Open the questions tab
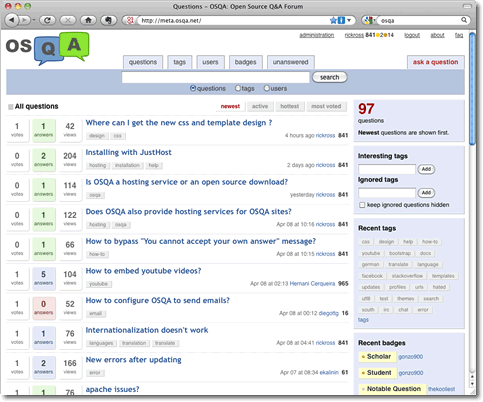Viewport: 483px width, 402px height. pyautogui.click(x=143, y=62)
